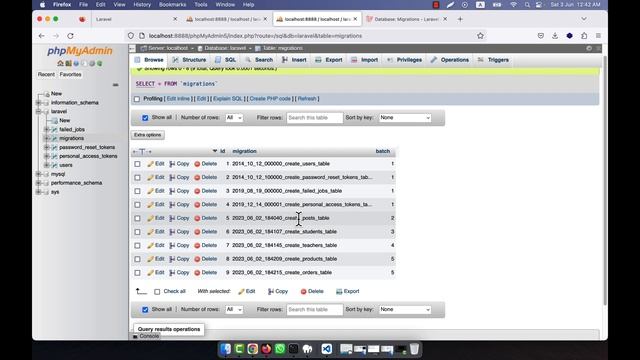
Task: Open Firefox downloads icon
Action: coord(555,36)
